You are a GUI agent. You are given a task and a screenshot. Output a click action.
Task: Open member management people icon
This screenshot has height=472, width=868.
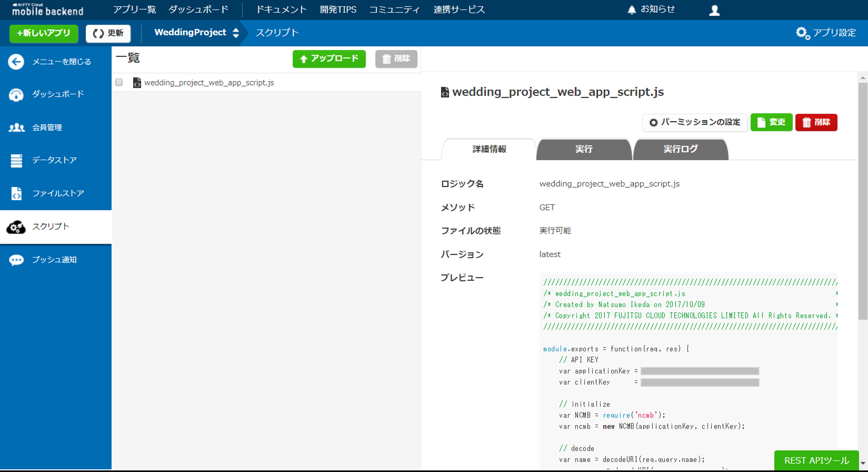click(16, 128)
